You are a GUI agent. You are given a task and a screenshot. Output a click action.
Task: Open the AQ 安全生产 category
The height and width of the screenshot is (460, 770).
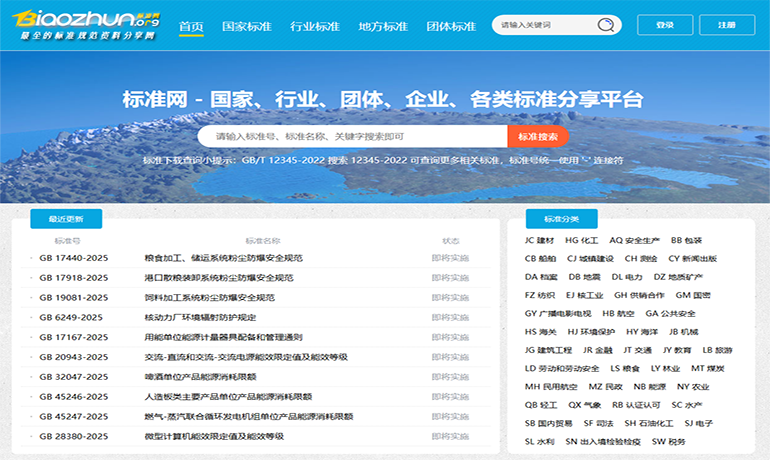(x=634, y=241)
